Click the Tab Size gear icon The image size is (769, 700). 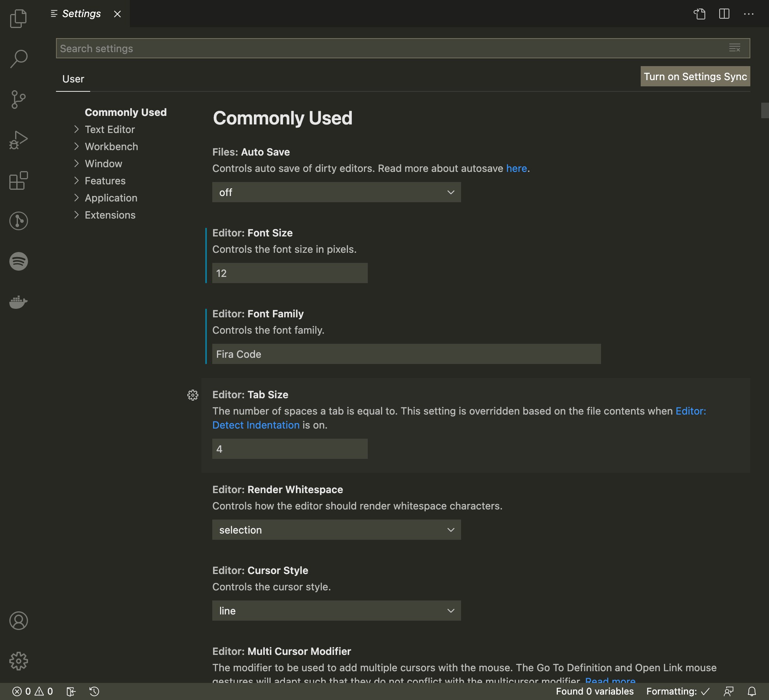(x=193, y=395)
